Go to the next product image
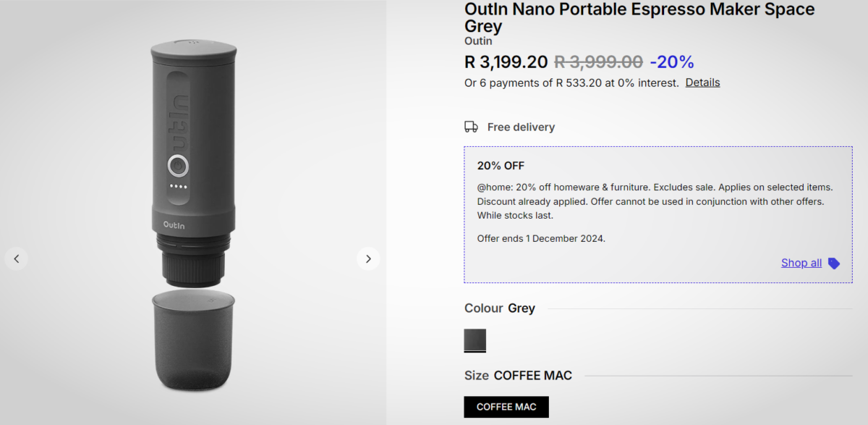This screenshot has height=425, width=868. click(x=368, y=258)
